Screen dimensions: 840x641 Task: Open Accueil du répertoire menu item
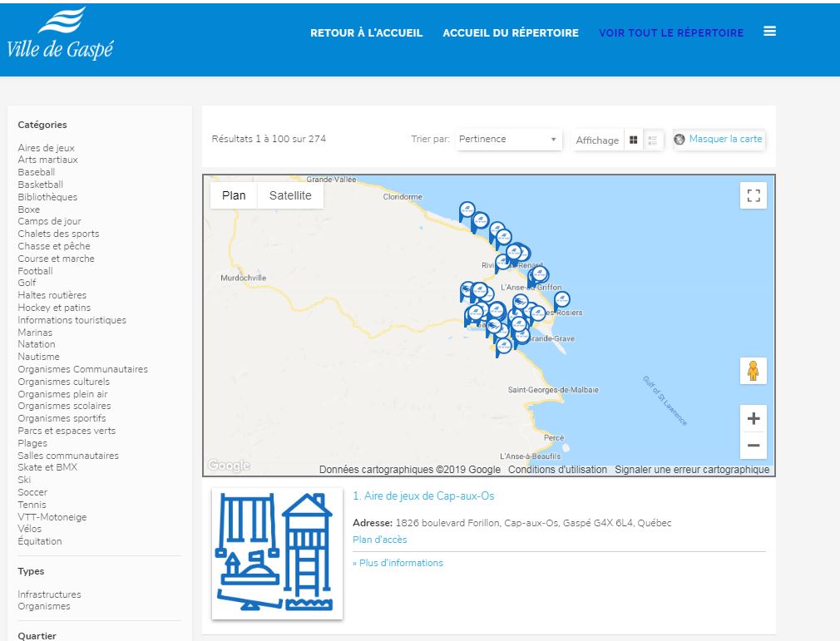click(511, 33)
